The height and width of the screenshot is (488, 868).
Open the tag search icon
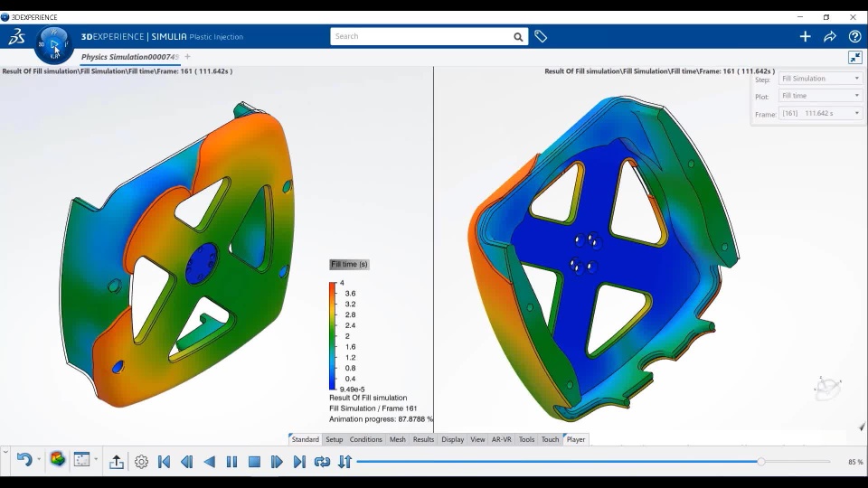tap(541, 36)
